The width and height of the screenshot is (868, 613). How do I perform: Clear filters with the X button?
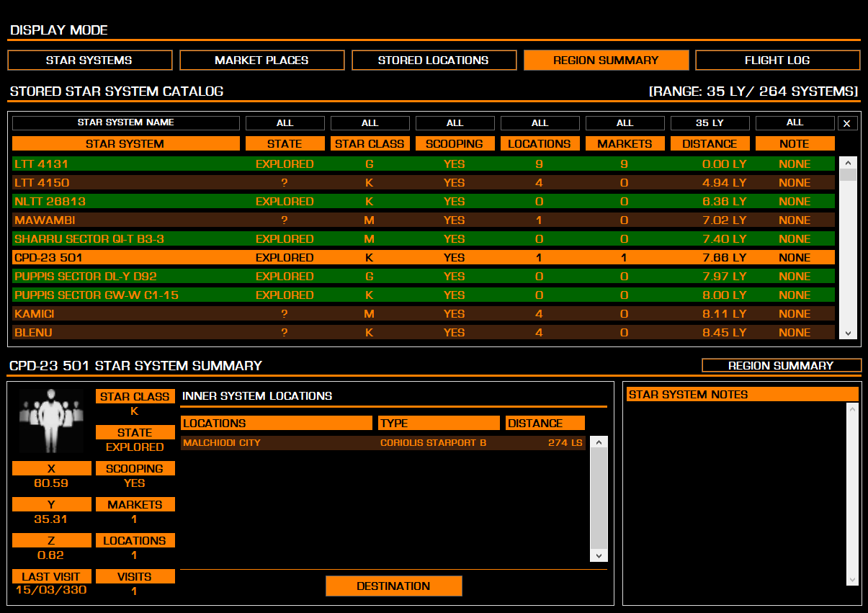point(846,123)
